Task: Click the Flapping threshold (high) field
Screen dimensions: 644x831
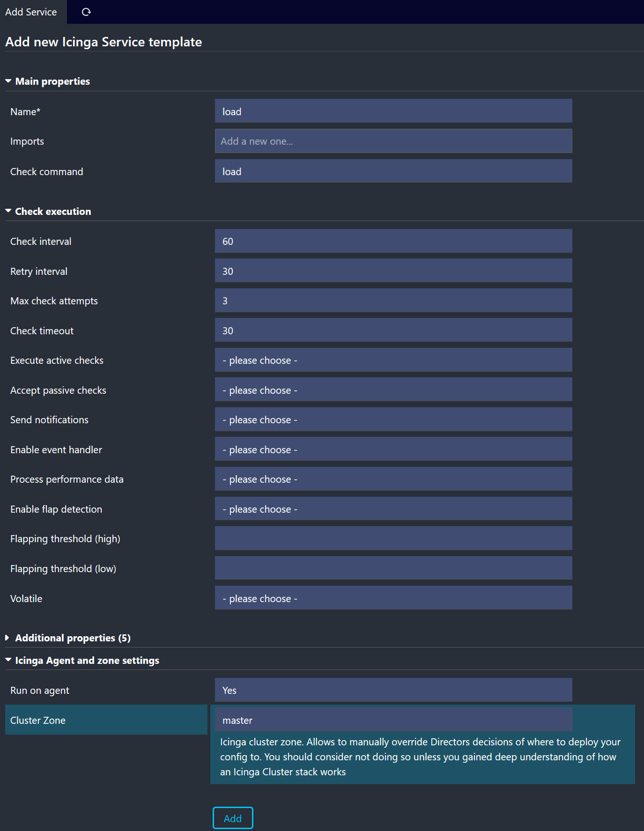Action: (393, 538)
